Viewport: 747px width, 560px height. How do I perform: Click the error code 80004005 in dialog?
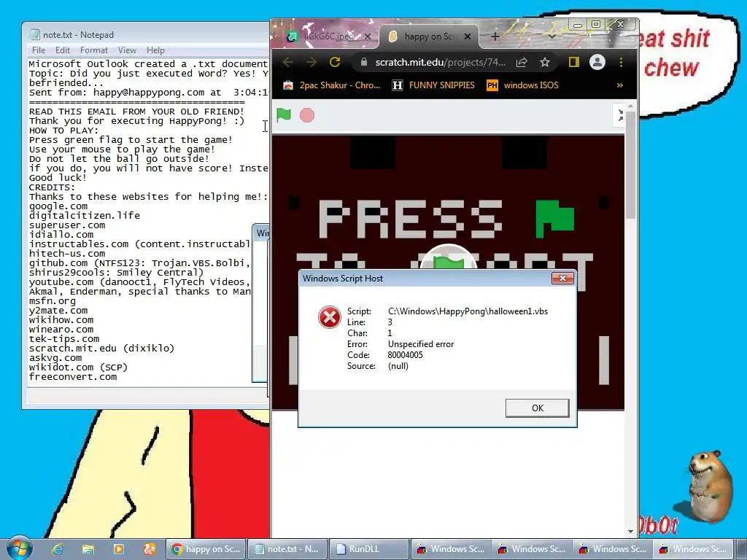pos(405,355)
